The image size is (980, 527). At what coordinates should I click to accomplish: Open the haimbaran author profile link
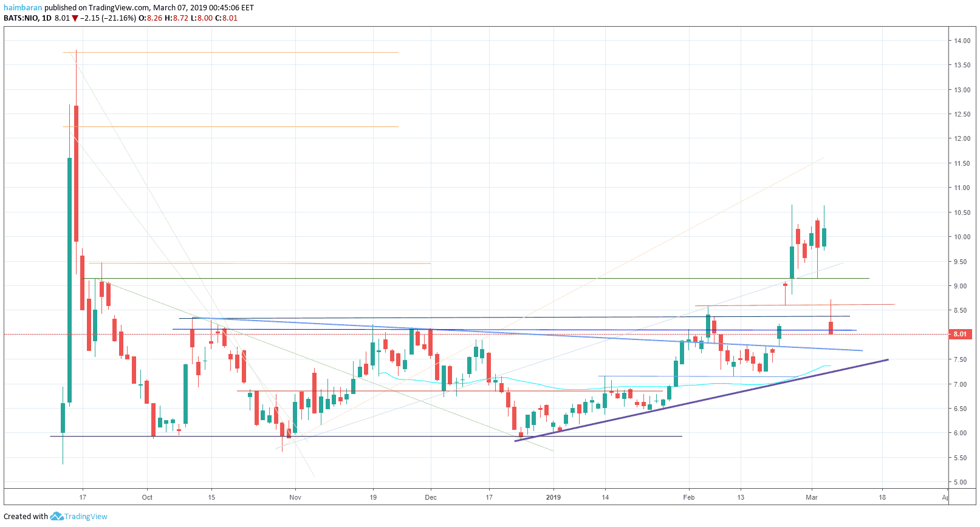coord(23,8)
